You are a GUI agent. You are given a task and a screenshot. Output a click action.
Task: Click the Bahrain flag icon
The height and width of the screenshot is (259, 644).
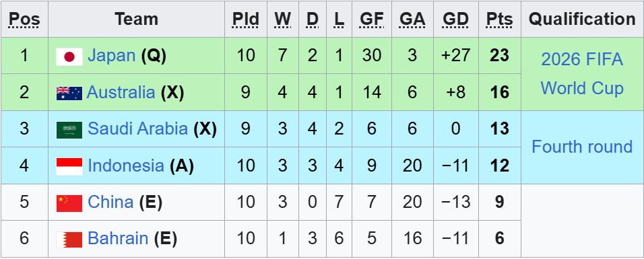[x=69, y=239]
